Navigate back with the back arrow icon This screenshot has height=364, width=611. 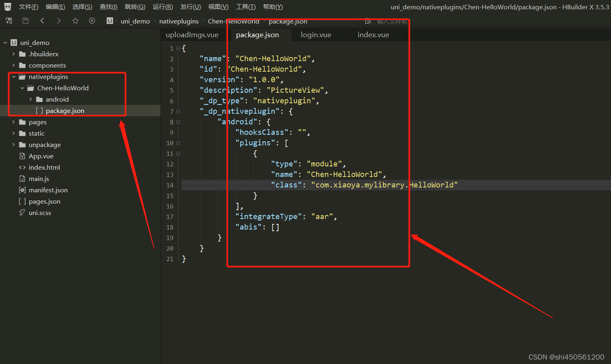42,21
